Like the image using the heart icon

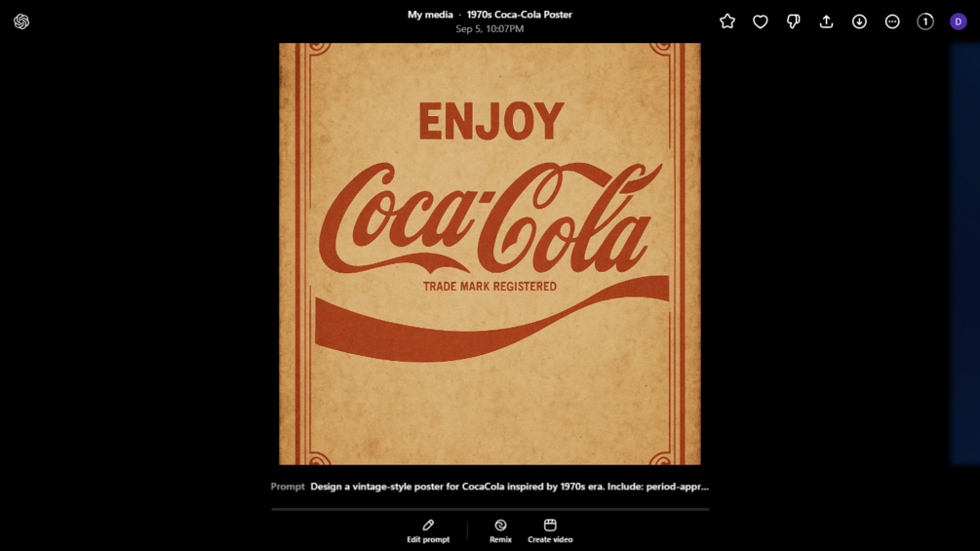coord(761,21)
